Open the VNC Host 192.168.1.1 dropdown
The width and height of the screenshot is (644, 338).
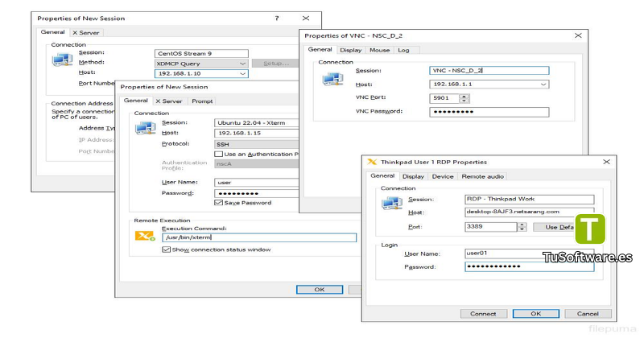543,84
